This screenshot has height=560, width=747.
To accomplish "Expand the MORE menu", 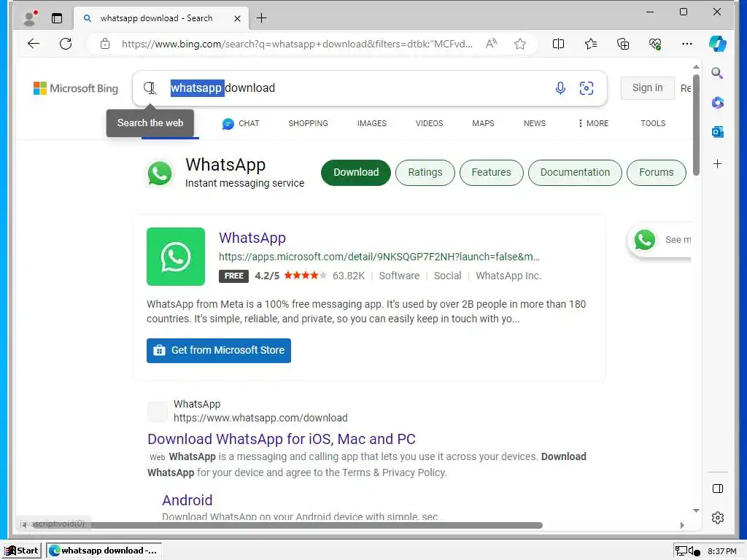I will pyautogui.click(x=593, y=123).
